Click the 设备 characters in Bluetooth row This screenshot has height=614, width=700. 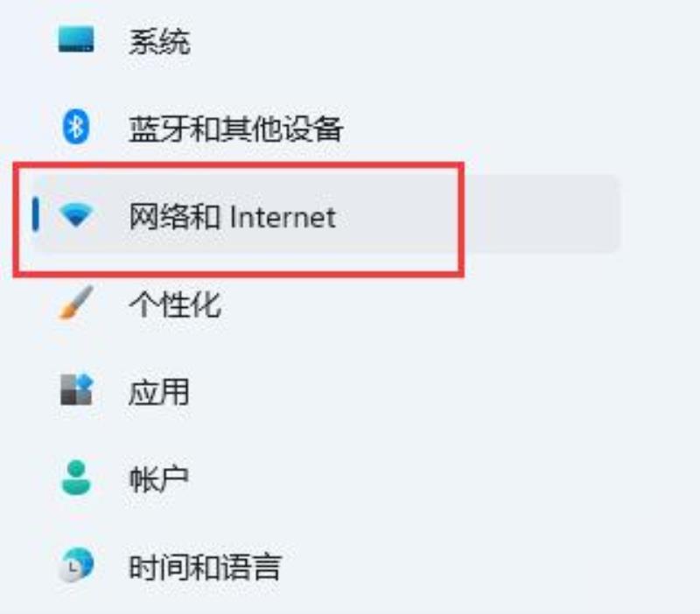pyautogui.click(x=312, y=129)
